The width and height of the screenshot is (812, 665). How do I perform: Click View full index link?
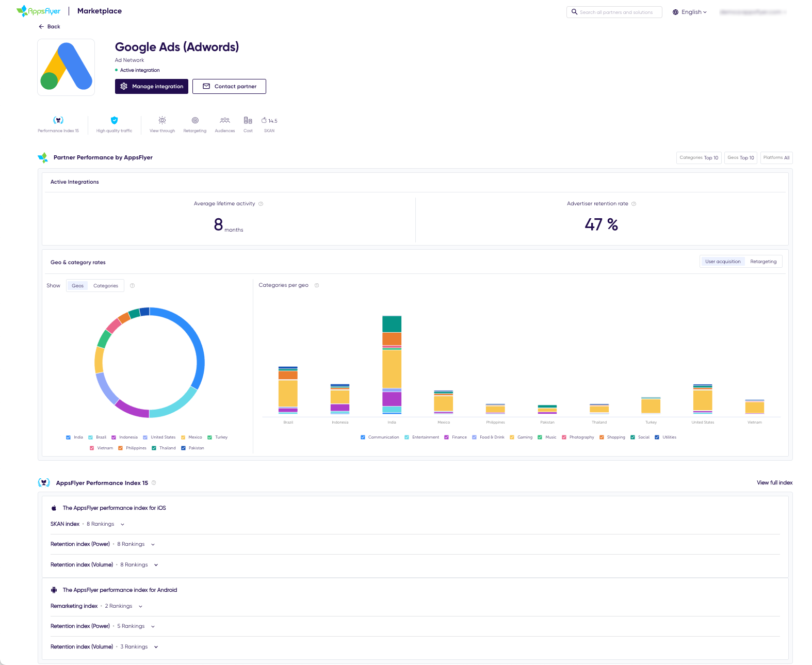(774, 483)
